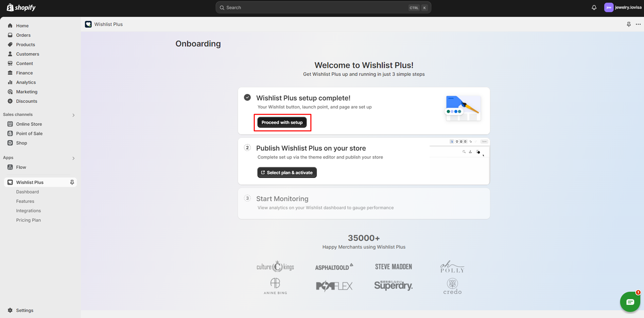This screenshot has height=318, width=644.
Task: Click the Point of Sale icon
Action: click(10, 133)
